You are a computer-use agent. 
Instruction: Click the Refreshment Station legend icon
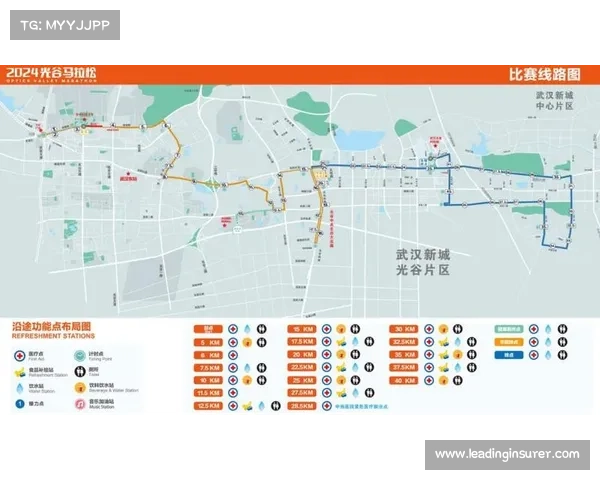coord(20,372)
